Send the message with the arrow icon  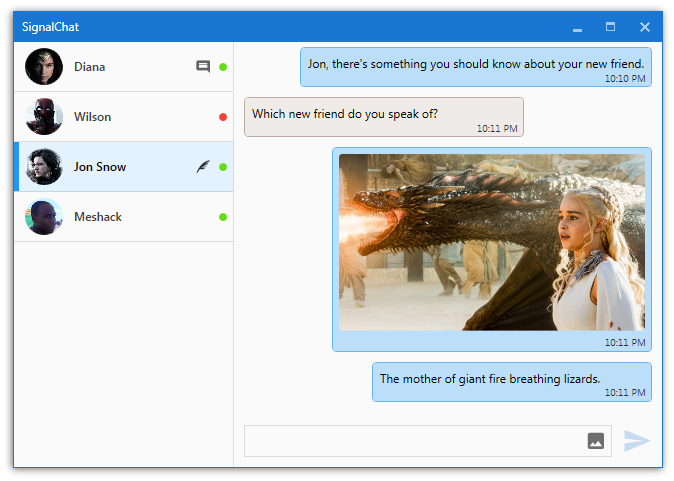637,441
